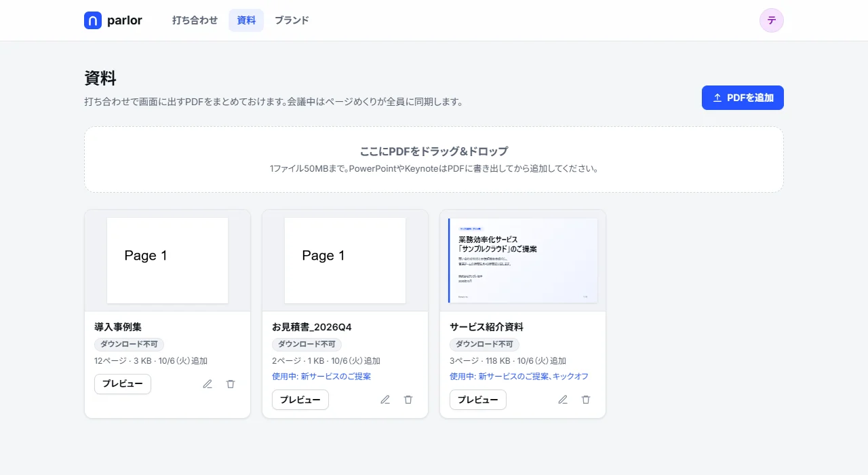Open the サービス紹介資料 slide thumbnail
Screen dimensions: 868x475
pyautogui.click(x=523, y=261)
